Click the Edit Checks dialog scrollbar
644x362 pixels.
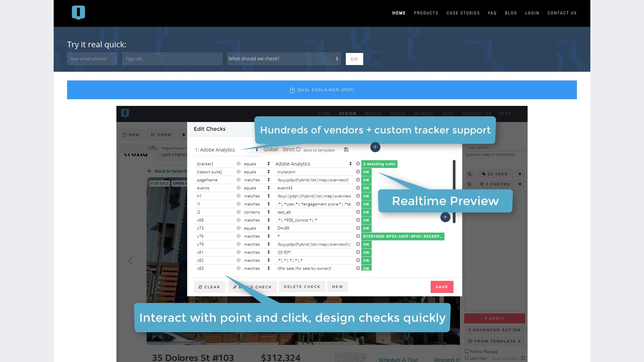pos(454,191)
